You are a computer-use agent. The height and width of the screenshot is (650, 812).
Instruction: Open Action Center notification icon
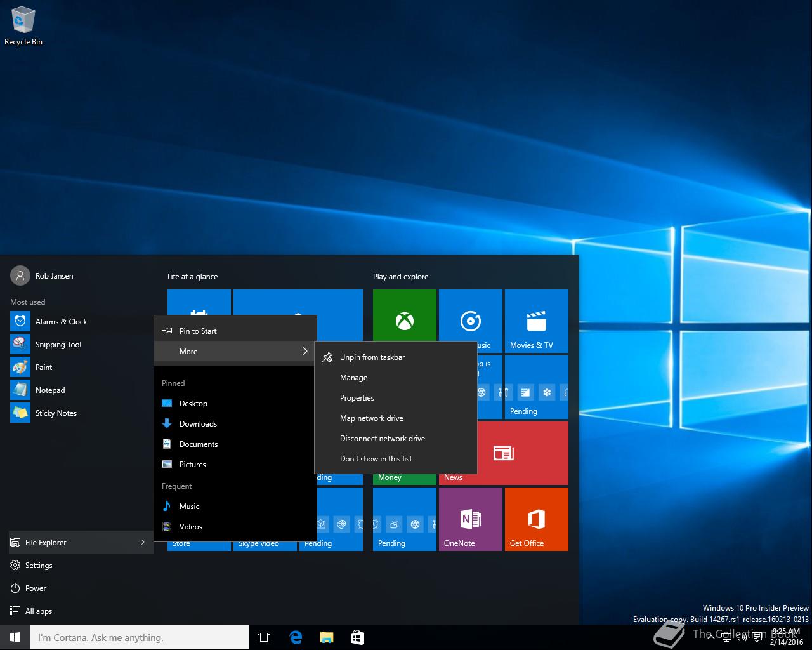[x=757, y=637]
